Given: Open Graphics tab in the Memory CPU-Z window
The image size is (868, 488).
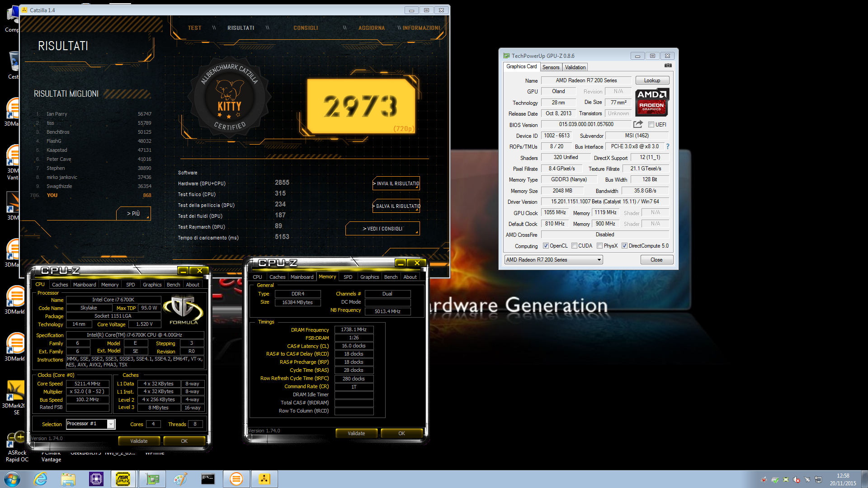Looking at the screenshot, I should (x=369, y=277).
